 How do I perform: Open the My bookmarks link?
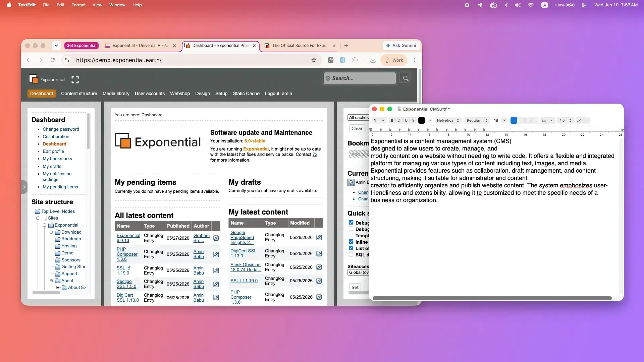(x=57, y=159)
